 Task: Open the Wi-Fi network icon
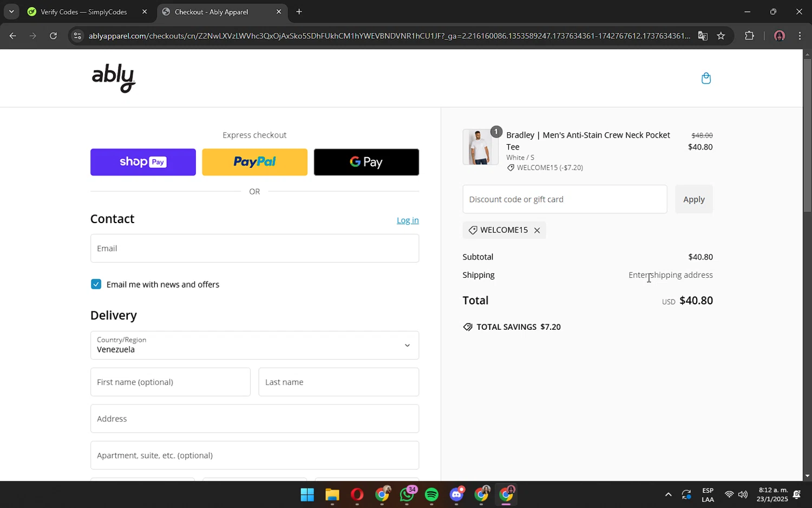[x=729, y=494]
